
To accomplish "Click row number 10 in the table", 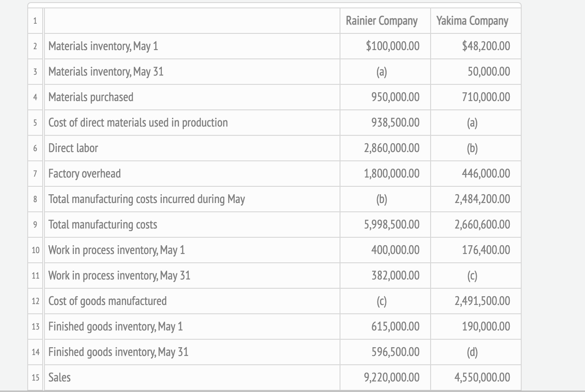I will coord(36,250).
